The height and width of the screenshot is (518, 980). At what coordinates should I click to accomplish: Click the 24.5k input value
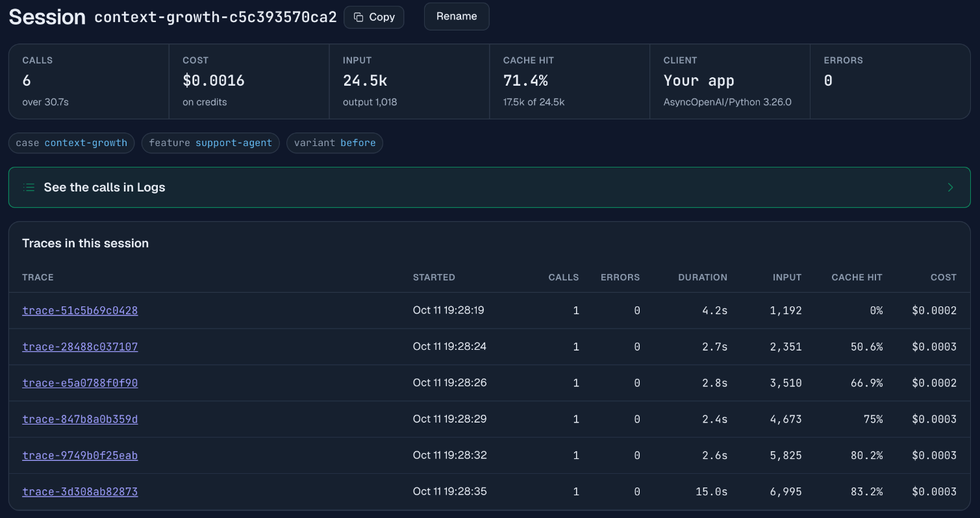(x=365, y=81)
